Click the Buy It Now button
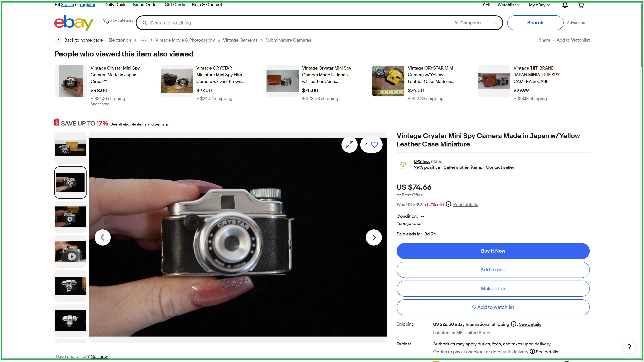 [x=493, y=251]
